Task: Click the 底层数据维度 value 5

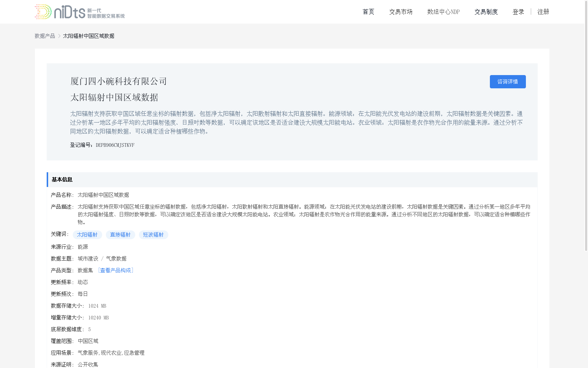Action: 89,329
